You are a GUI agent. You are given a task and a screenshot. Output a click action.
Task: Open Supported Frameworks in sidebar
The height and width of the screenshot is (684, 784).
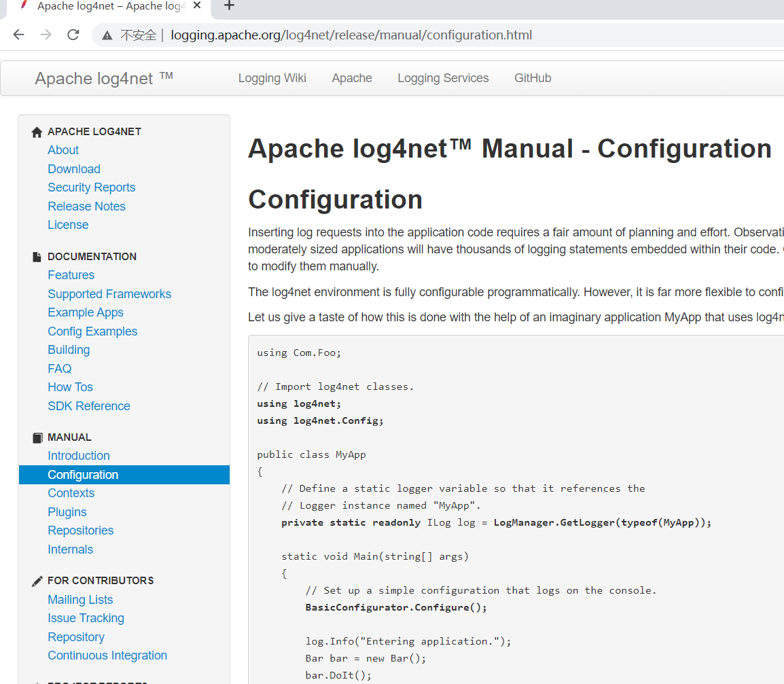tap(109, 294)
